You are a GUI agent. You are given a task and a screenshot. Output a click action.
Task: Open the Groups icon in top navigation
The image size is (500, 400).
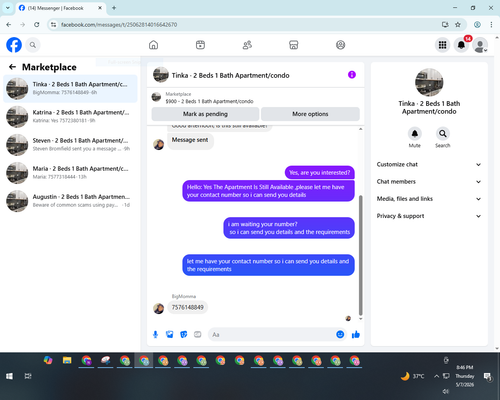pyautogui.click(x=340, y=45)
